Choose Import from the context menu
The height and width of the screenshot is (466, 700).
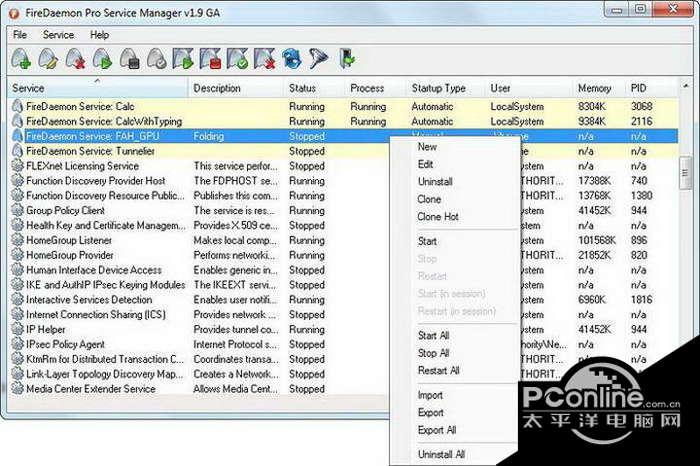coord(430,395)
